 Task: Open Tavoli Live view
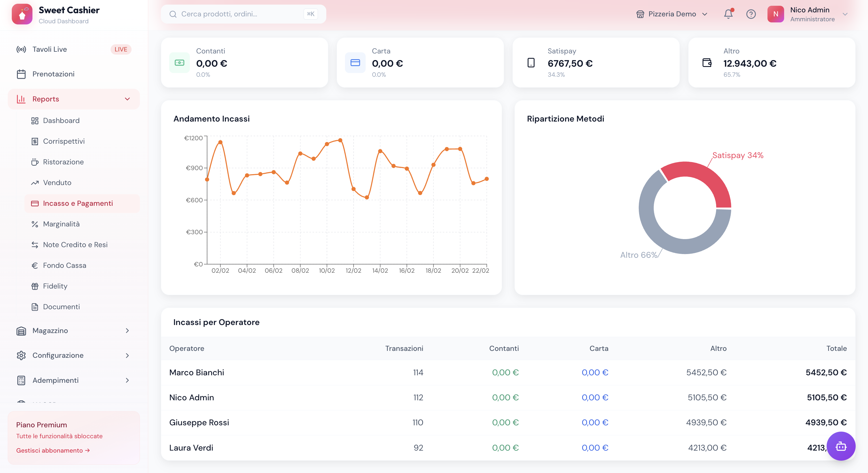pyautogui.click(x=49, y=49)
